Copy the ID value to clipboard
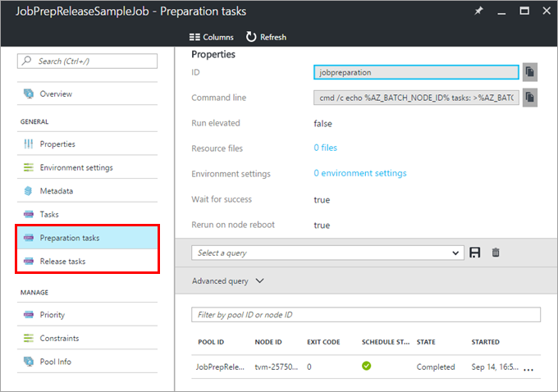 click(x=530, y=72)
